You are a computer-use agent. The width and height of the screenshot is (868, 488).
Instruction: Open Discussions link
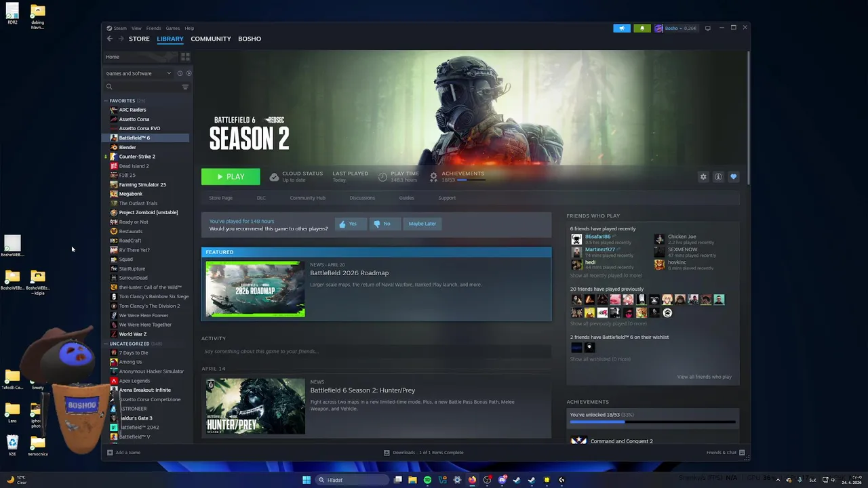click(362, 198)
